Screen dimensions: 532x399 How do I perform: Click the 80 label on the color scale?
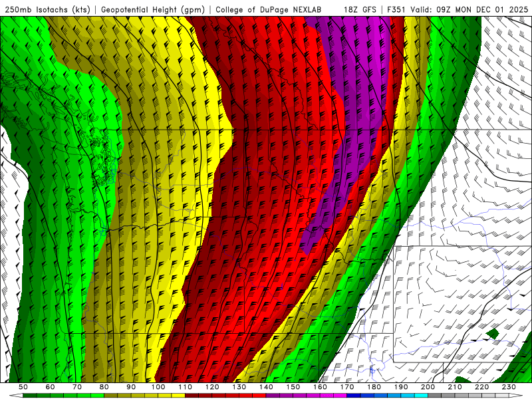click(104, 387)
